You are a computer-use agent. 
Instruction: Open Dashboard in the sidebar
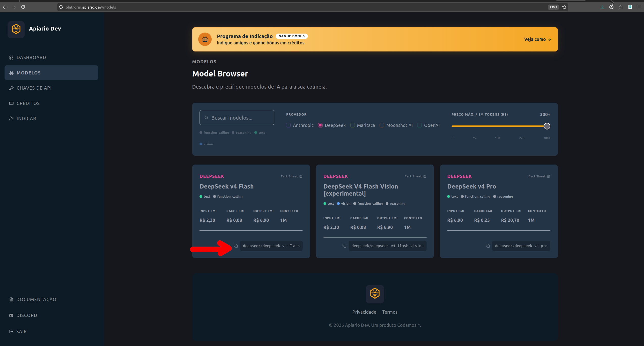(51, 58)
